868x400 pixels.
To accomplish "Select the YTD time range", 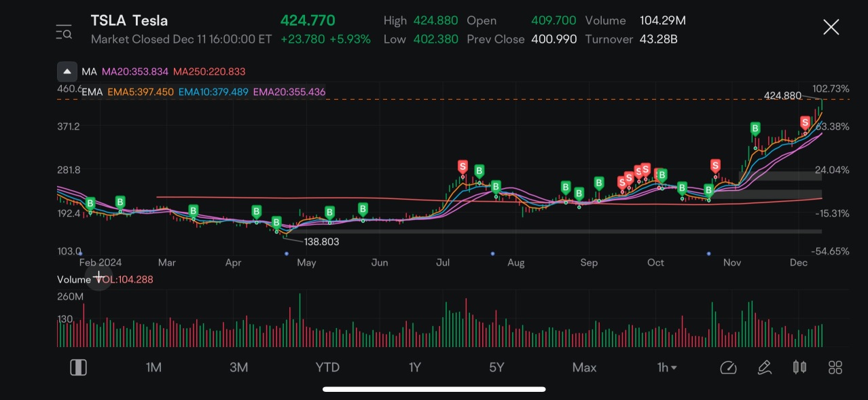I will (327, 367).
